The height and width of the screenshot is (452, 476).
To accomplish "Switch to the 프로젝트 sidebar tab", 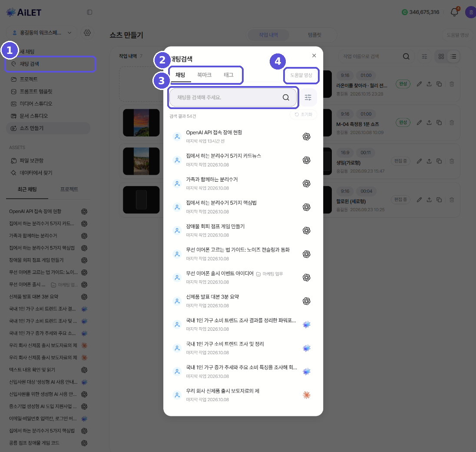I will (x=69, y=189).
